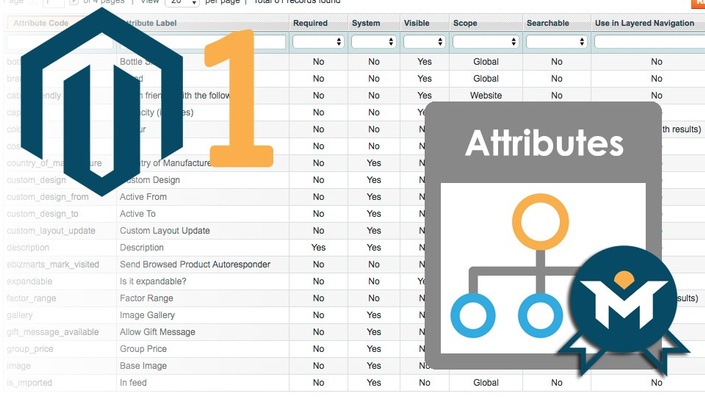The width and height of the screenshot is (705, 397).
Task: Open the 'Factor Range' attribute
Action: (x=146, y=298)
